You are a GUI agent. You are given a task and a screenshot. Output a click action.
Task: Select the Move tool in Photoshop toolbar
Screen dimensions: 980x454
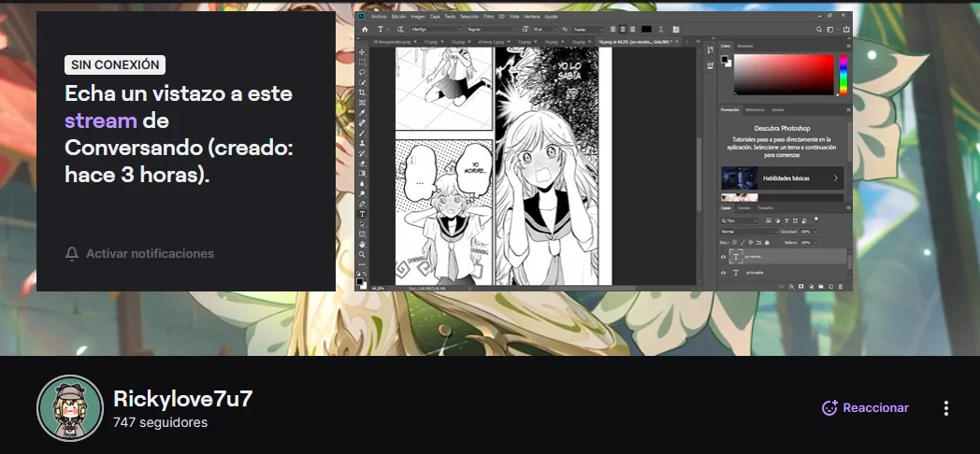tap(362, 51)
